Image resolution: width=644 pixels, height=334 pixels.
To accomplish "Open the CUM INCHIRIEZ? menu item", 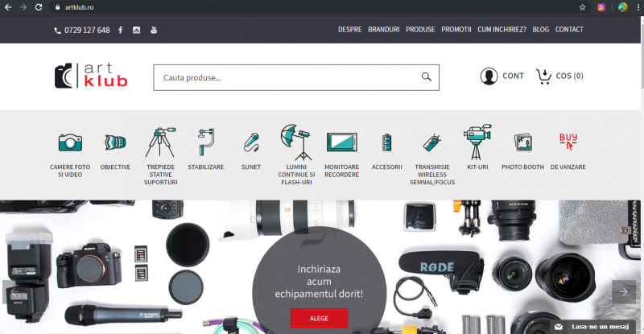I will pos(502,30).
